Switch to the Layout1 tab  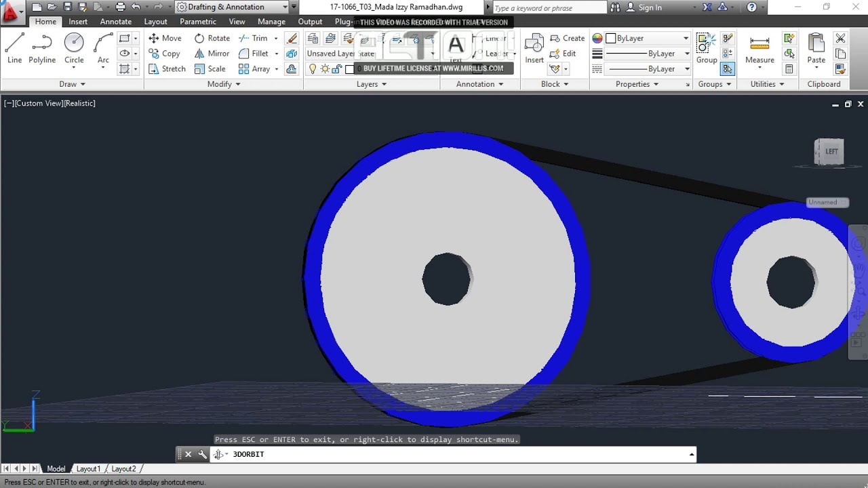(x=88, y=468)
